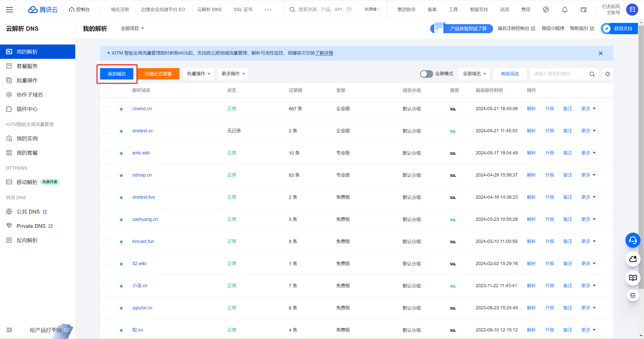The height and width of the screenshot is (339, 644).
Task: Check the select-all header checkbox
Action: [x=107, y=91]
